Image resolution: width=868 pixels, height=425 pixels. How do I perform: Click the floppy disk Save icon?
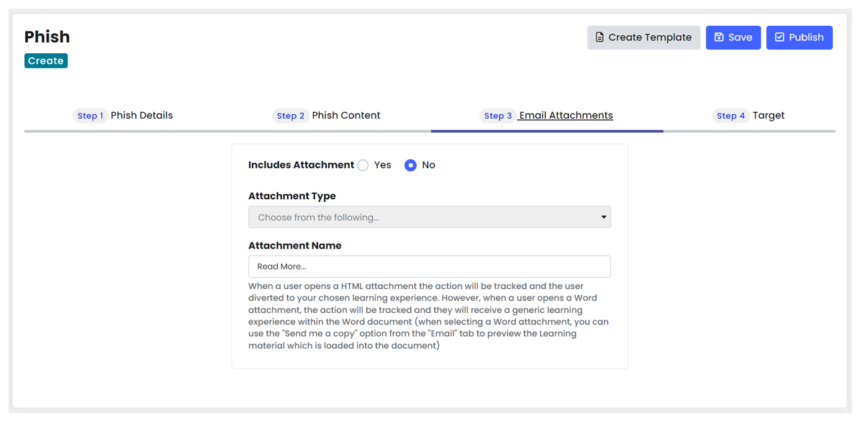pyautogui.click(x=718, y=37)
